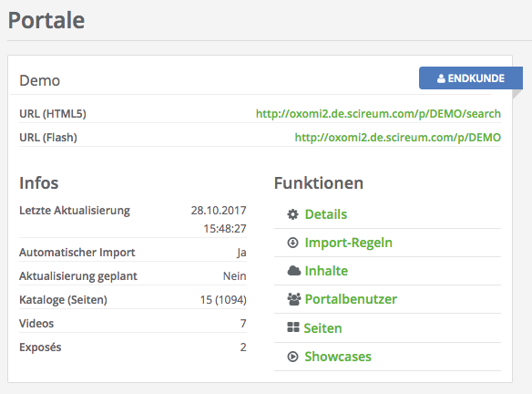Open the Portalbenutzer link
This screenshot has height=394, width=532.
[351, 299]
